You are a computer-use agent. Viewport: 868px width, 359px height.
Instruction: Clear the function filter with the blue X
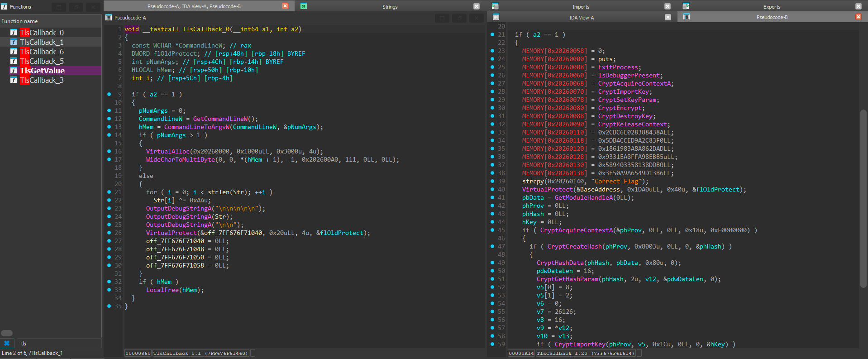7,343
